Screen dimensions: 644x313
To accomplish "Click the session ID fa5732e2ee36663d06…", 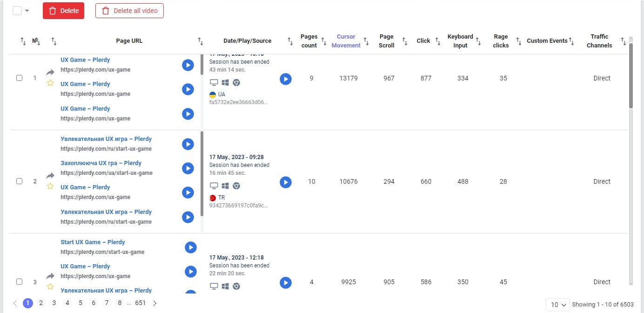I will 239,102.
